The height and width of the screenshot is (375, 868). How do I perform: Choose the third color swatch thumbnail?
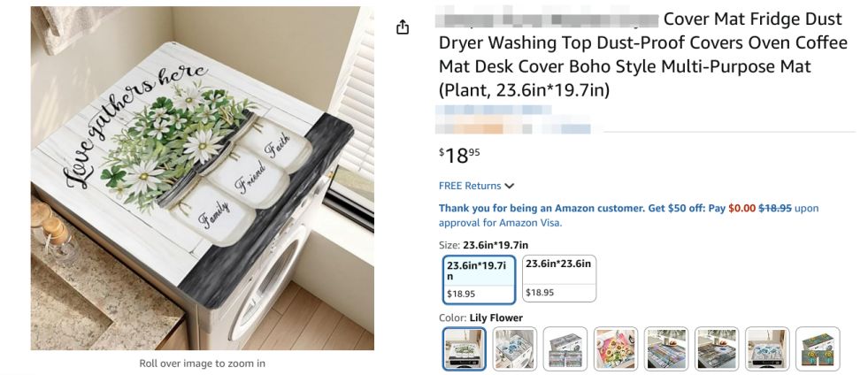click(x=565, y=348)
